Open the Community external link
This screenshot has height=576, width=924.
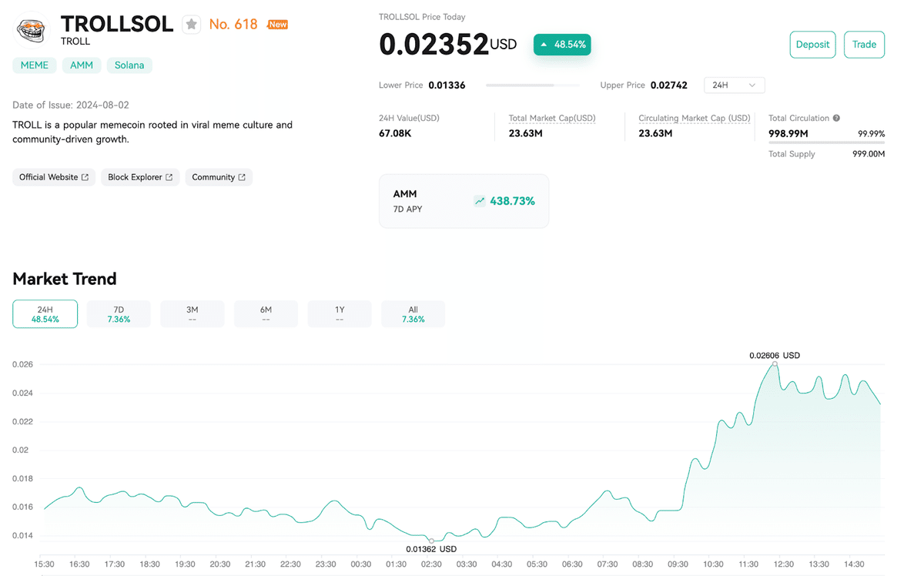click(x=219, y=177)
